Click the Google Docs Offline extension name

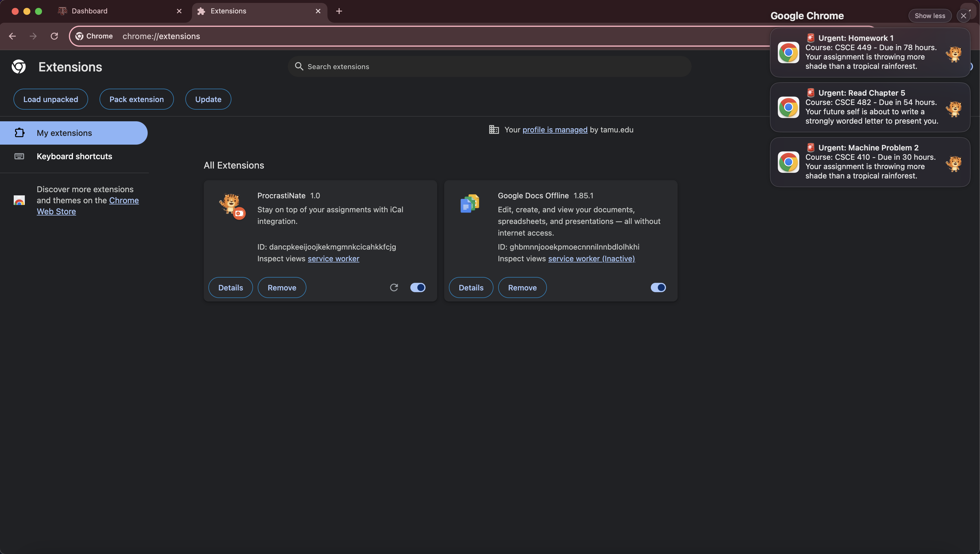pyautogui.click(x=533, y=196)
